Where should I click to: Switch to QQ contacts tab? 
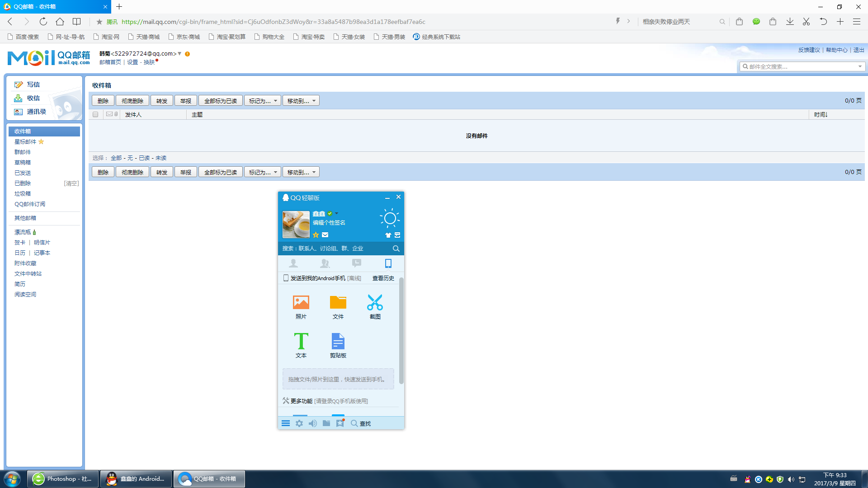point(293,263)
